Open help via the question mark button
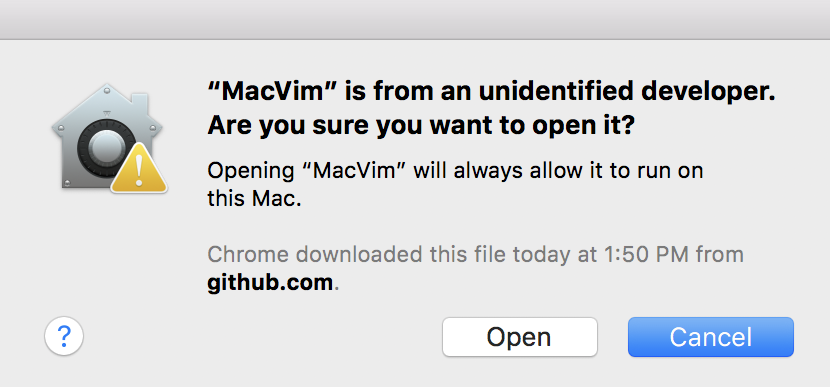830x387 pixels. pos(64,335)
